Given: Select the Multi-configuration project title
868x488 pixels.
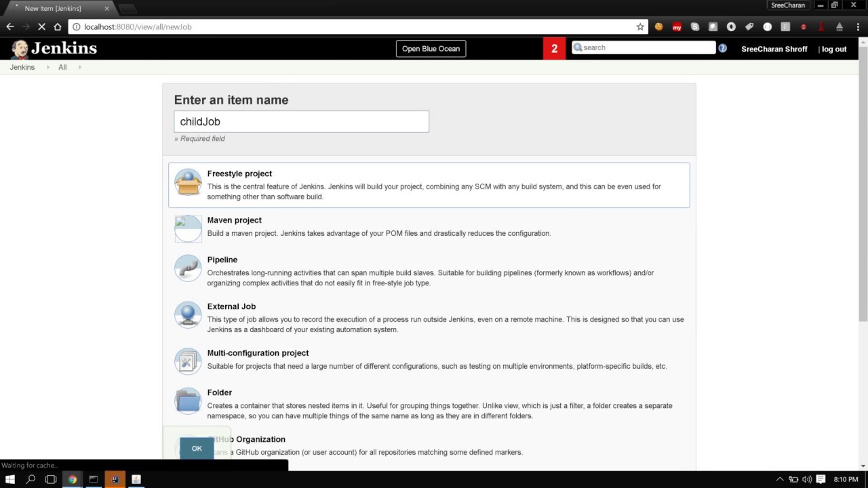Looking at the screenshot, I should click(x=258, y=353).
